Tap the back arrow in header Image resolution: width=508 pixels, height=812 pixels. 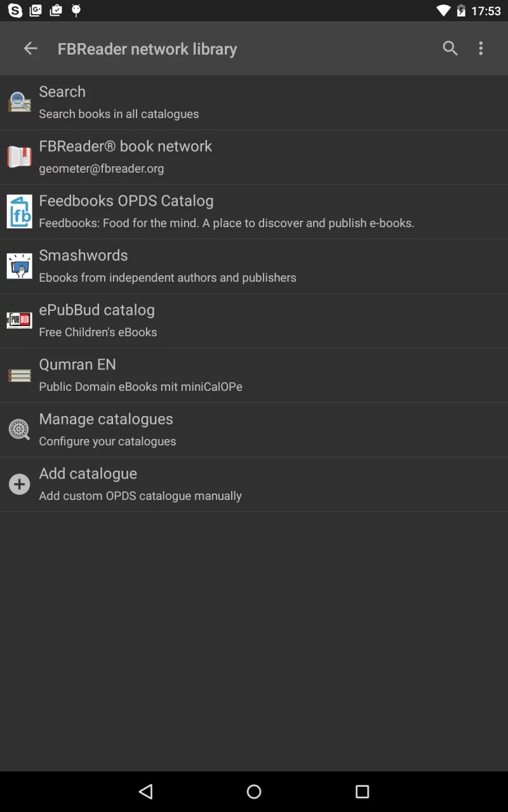point(30,48)
